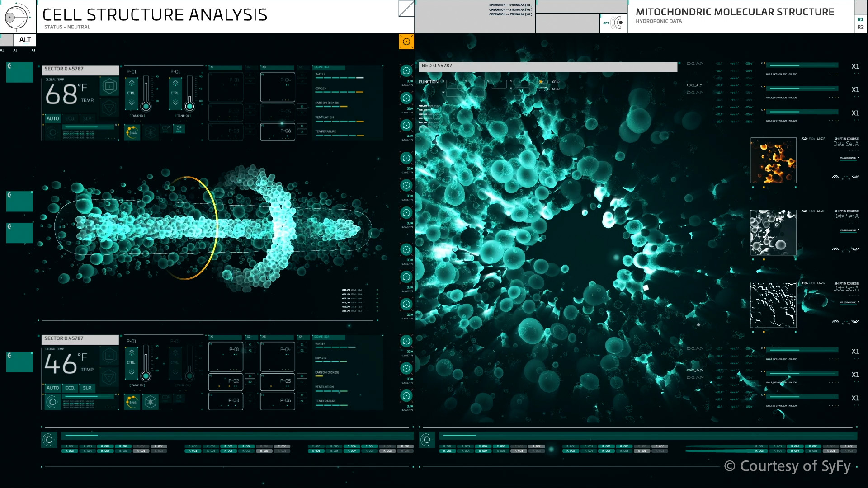This screenshot has width=868, height=488.
Task: Toggle the OP01 switch beside FUNCTION
Action: pos(543,82)
